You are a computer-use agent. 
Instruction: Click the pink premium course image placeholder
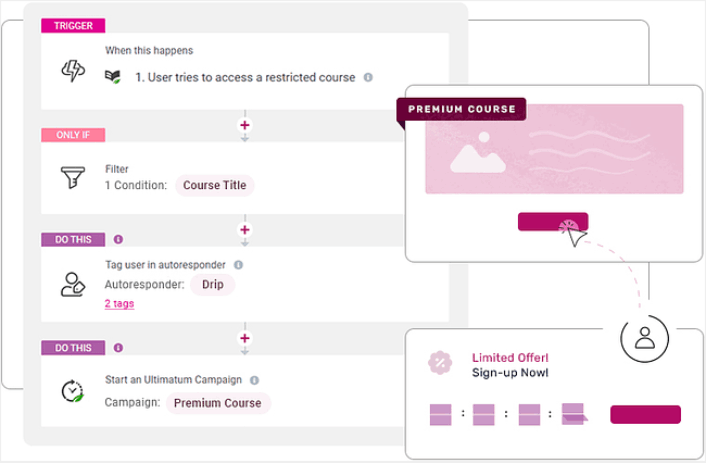coord(554,149)
